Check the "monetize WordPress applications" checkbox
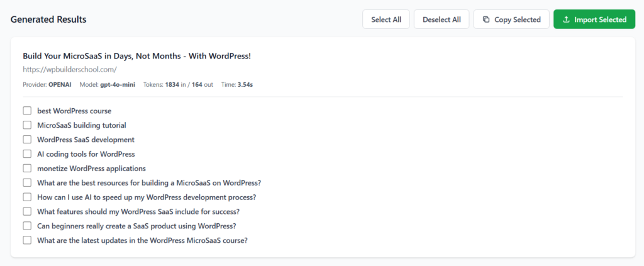 point(27,169)
